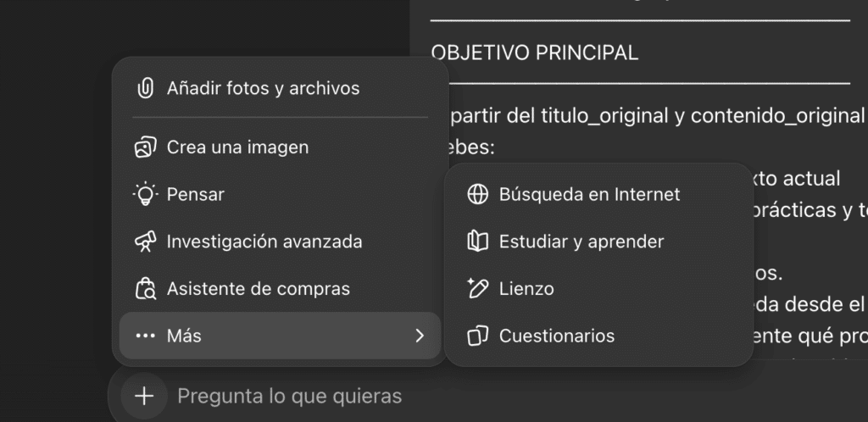Select Búsqueda en Internet
This screenshot has width=868, height=422.
click(599, 195)
